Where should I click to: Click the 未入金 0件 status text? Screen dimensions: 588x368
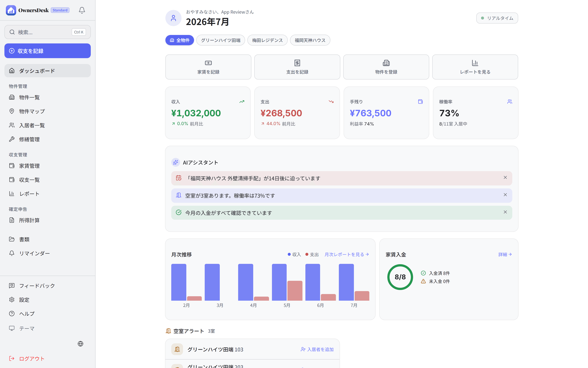pyautogui.click(x=439, y=281)
